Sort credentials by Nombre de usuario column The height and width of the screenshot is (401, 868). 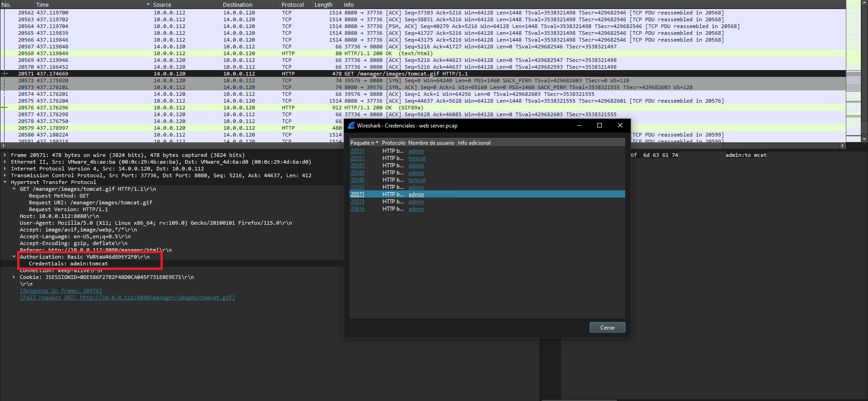(431, 143)
